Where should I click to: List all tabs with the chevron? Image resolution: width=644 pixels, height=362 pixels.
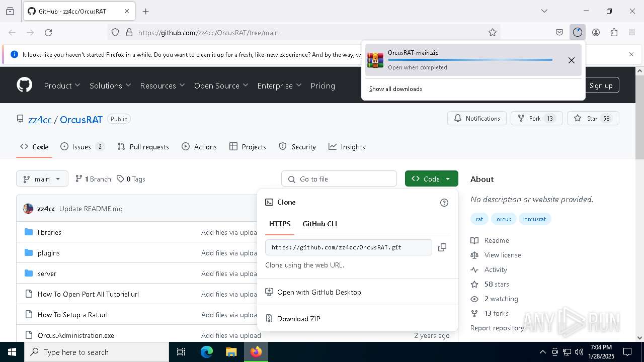point(544,11)
